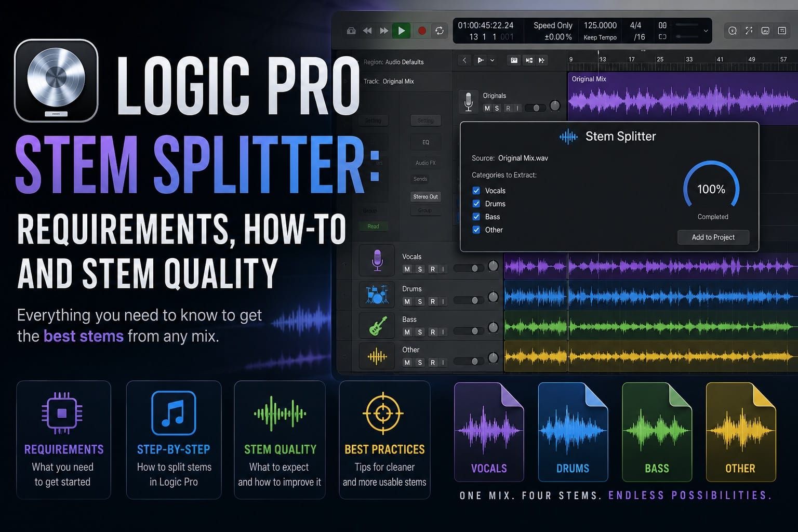Click the Audio FX slot in channel strip
The width and height of the screenshot is (798, 532).
coord(425,163)
